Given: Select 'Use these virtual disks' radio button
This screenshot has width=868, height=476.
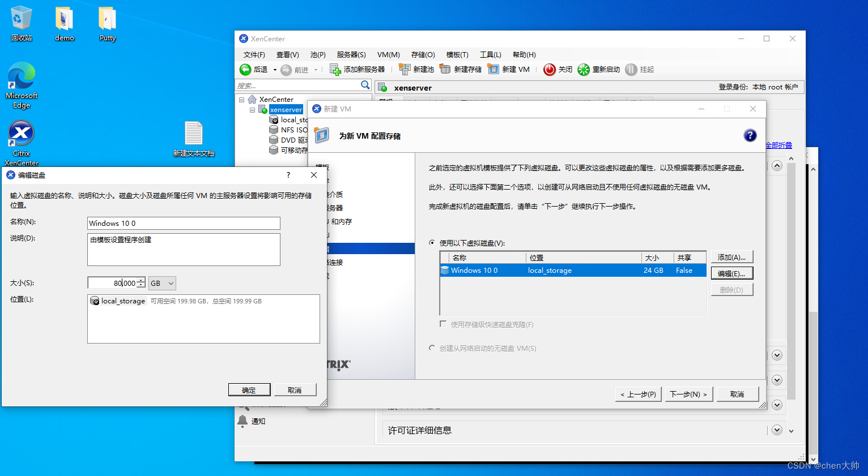Looking at the screenshot, I should pyautogui.click(x=432, y=243).
